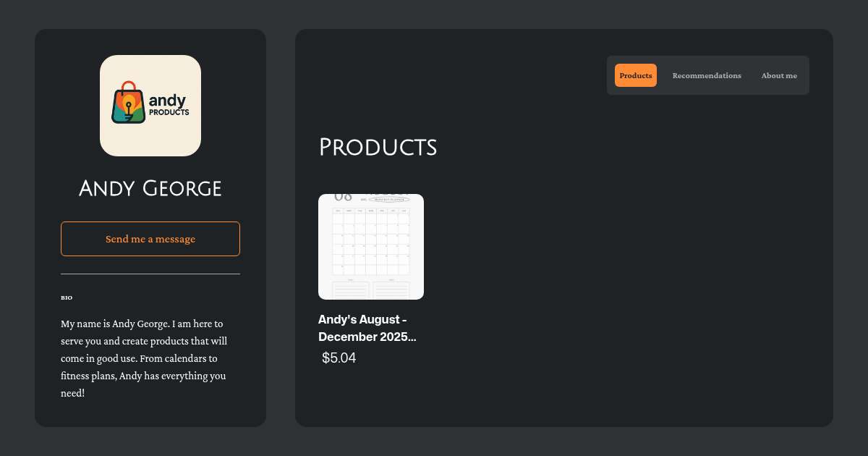Click the shopping bag logo icon
The height and width of the screenshot is (456, 868).
click(129, 104)
